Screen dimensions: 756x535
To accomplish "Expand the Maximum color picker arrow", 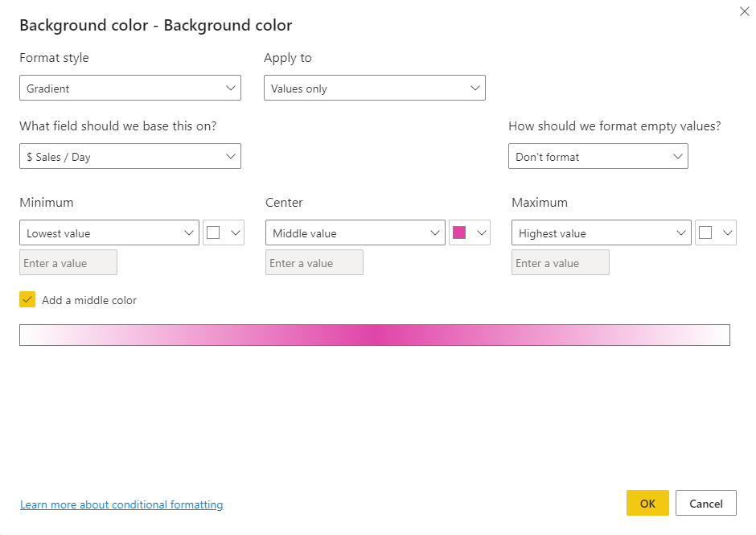I will pos(728,233).
